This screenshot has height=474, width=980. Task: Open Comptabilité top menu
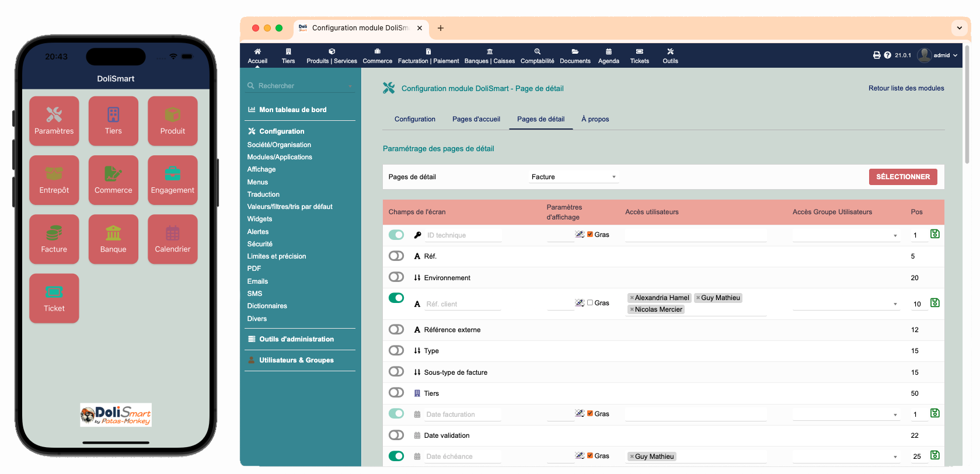click(538, 55)
